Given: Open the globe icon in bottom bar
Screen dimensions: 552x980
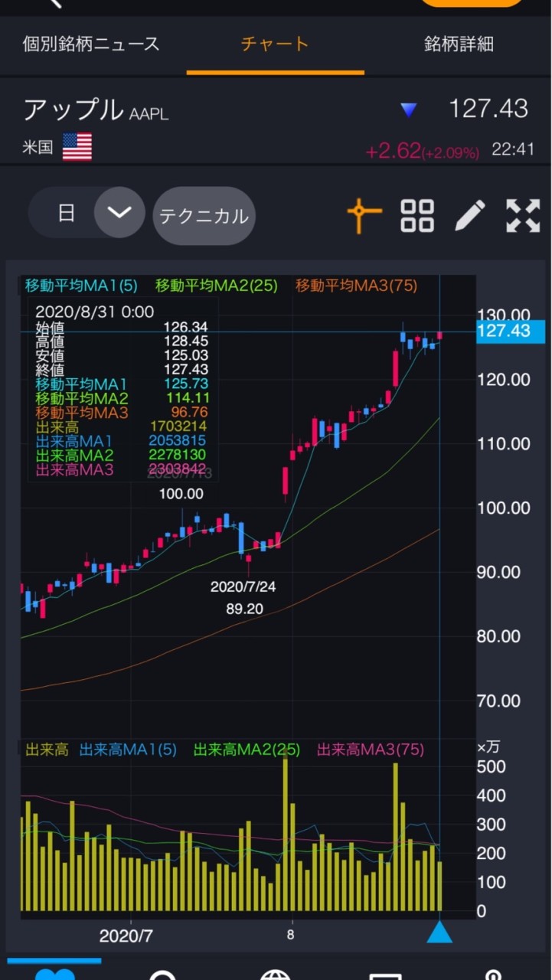Looking at the screenshot, I should [x=275, y=974].
